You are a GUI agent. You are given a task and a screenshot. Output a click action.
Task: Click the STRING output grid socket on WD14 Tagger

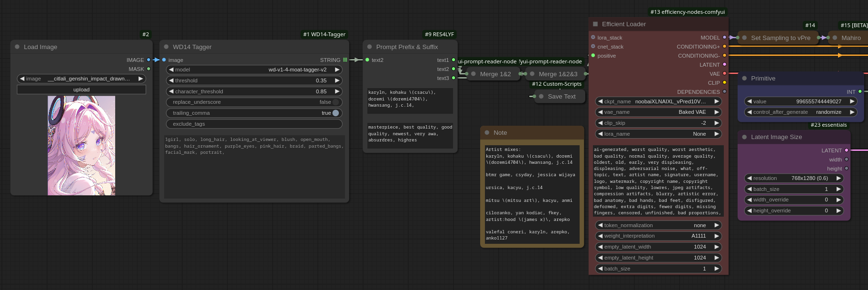tap(345, 60)
